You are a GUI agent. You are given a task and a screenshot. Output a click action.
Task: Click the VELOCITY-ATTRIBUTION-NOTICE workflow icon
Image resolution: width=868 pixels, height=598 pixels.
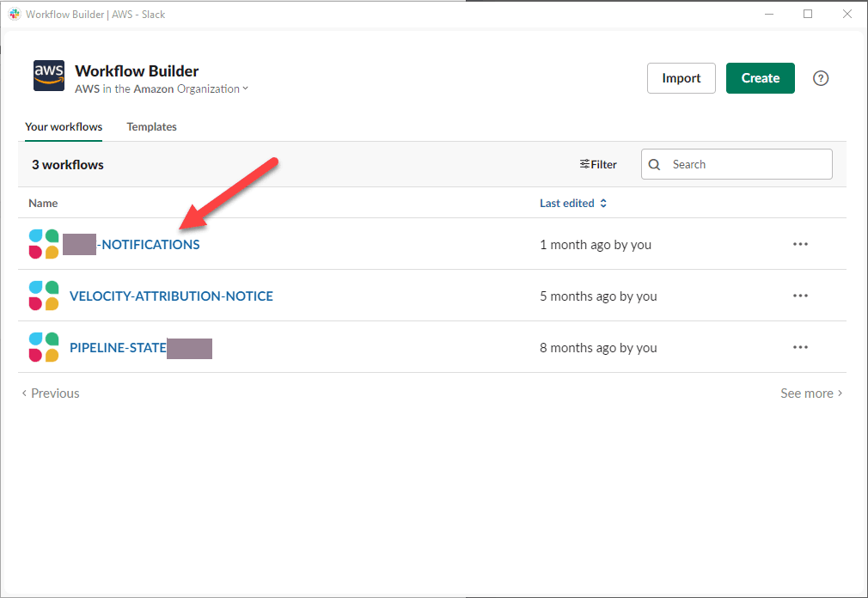click(43, 296)
